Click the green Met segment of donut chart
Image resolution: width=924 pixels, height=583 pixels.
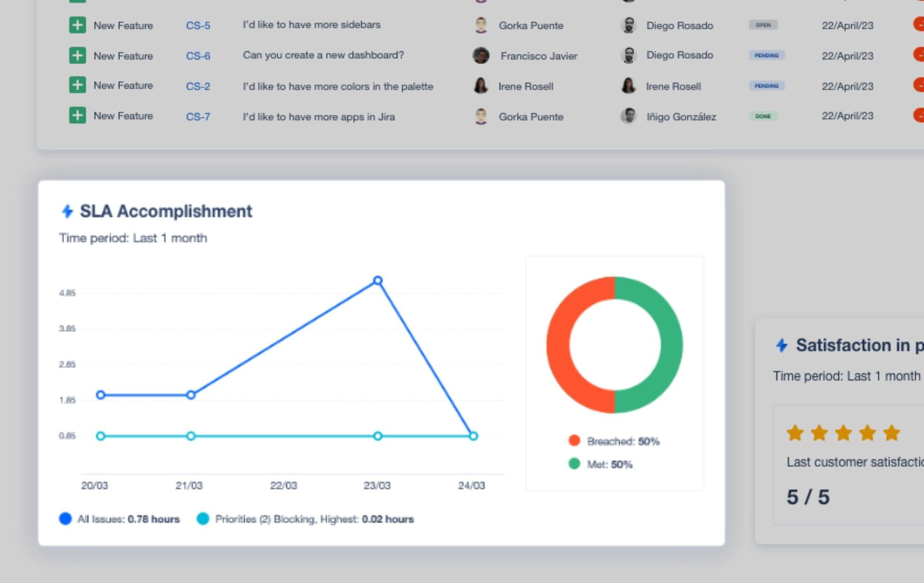[671, 345]
